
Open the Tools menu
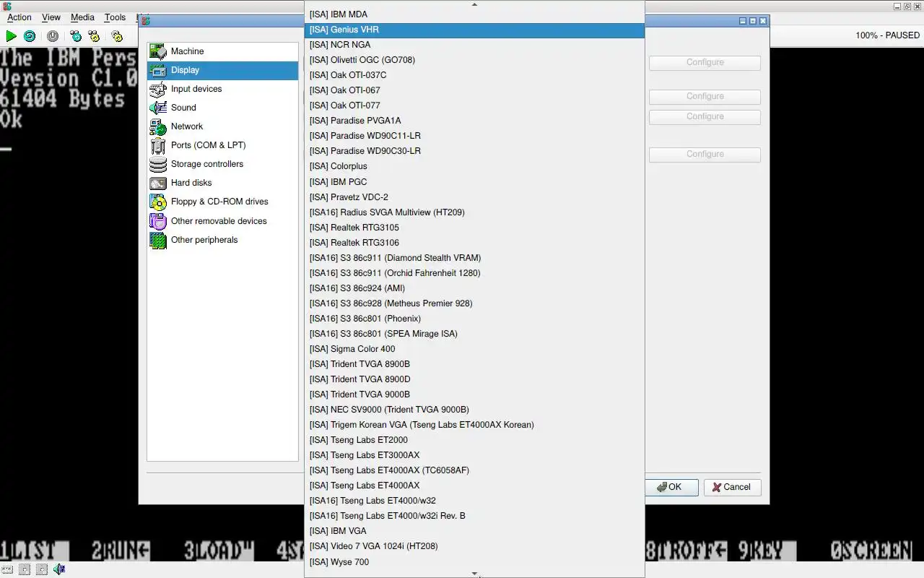coord(115,17)
